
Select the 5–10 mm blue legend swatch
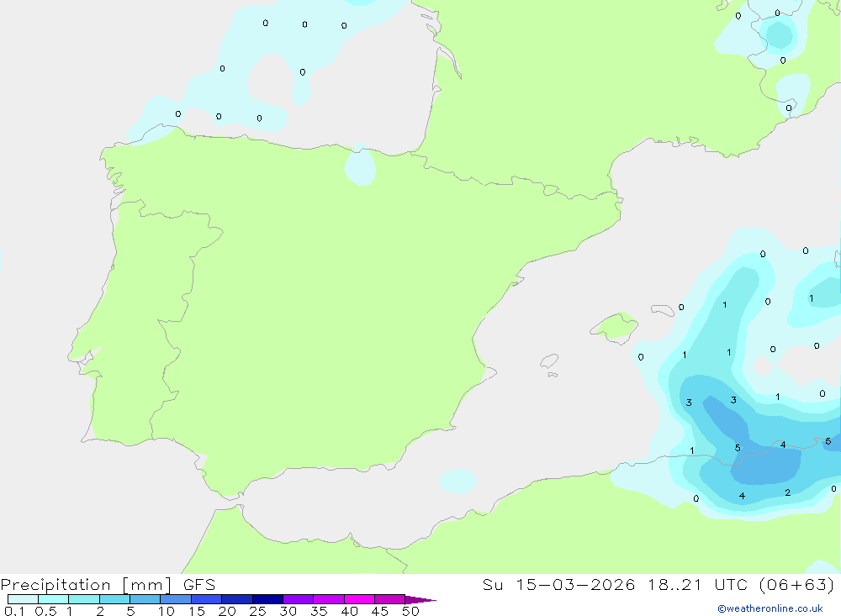coord(145,599)
